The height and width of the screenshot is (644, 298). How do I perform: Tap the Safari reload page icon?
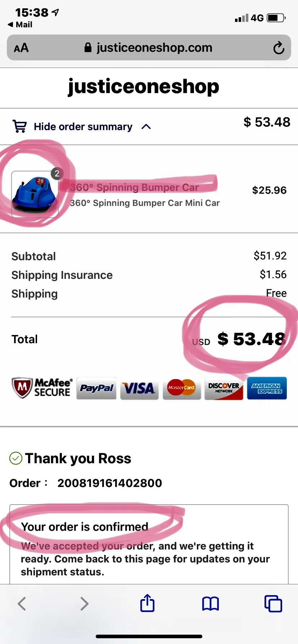[x=279, y=48]
